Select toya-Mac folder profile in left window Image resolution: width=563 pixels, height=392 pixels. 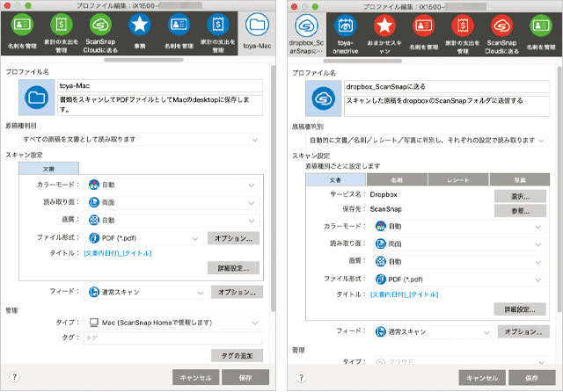click(257, 25)
